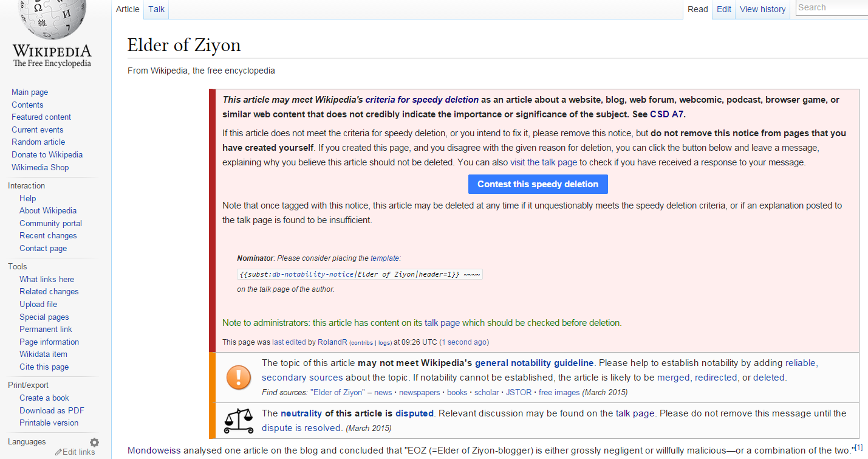Open Printable version link
The height and width of the screenshot is (459, 868).
[x=49, y=423]
